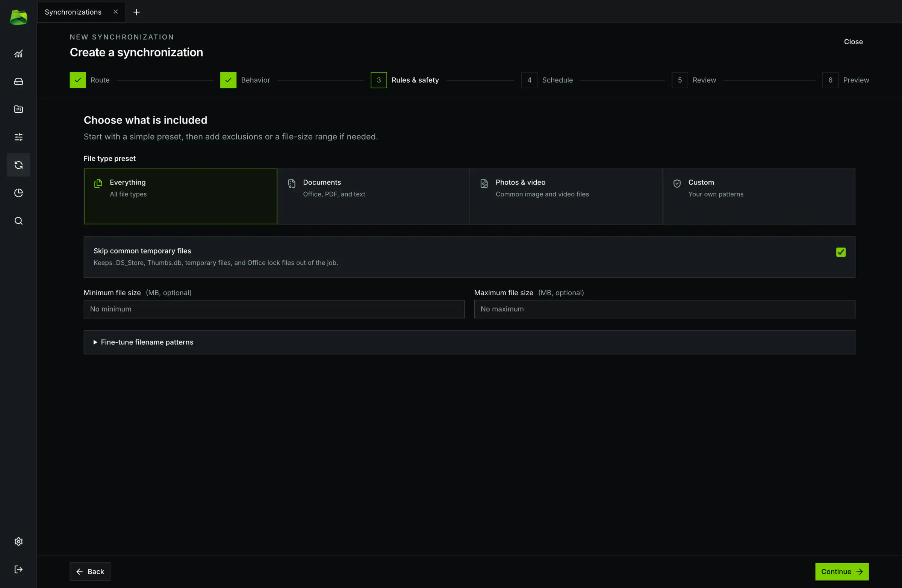Click the log out icon

click(x=18, y=570)
